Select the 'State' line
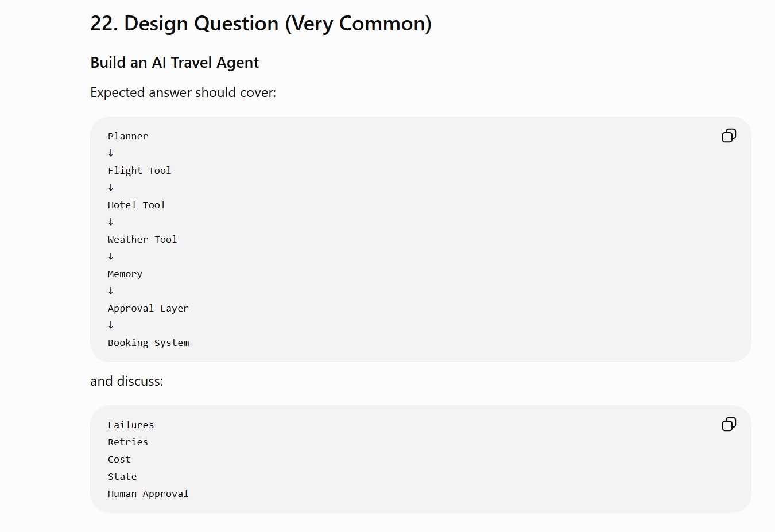This screenshot has width=775, height=532. click(x=122, y=476)
